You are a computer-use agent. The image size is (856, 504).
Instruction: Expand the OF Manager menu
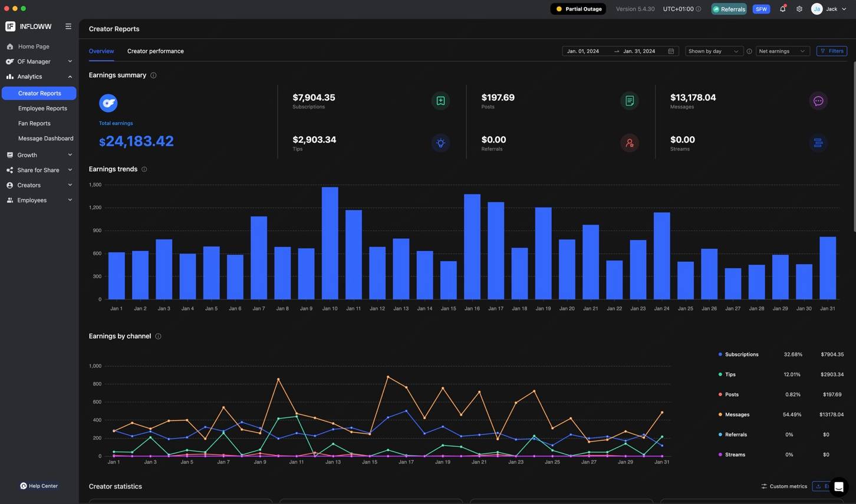click(39, 61)
